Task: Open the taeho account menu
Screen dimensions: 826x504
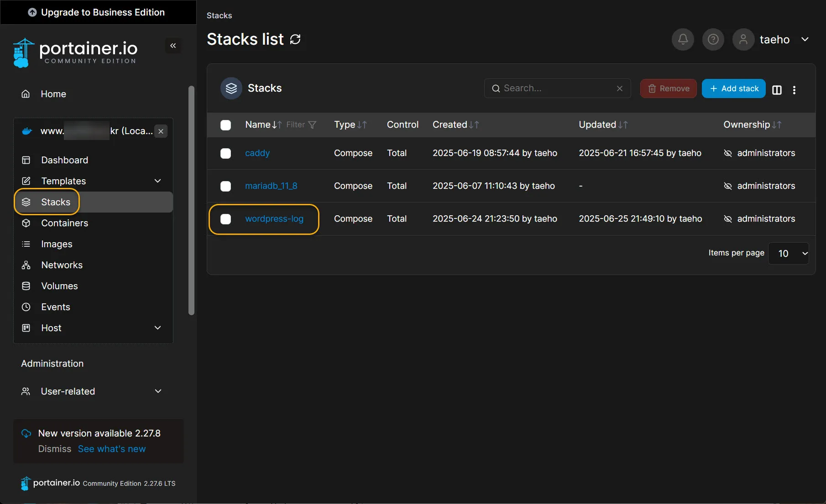Action: [x=775, y=39]
